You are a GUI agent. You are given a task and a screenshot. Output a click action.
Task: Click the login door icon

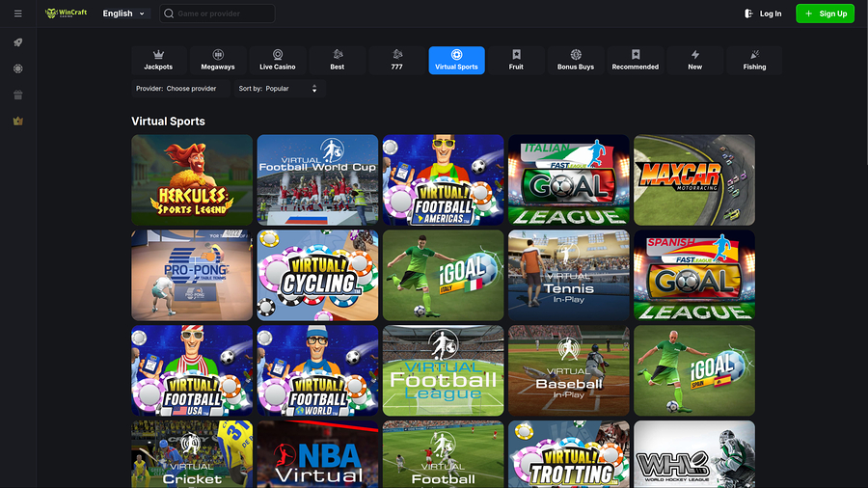[x=748, y=14]
